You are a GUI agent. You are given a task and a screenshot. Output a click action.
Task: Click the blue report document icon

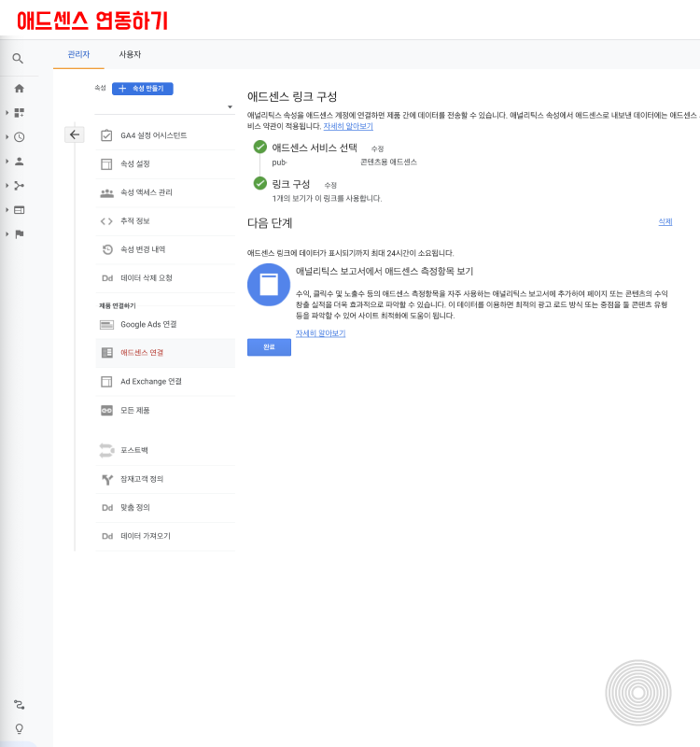point(269,285)
